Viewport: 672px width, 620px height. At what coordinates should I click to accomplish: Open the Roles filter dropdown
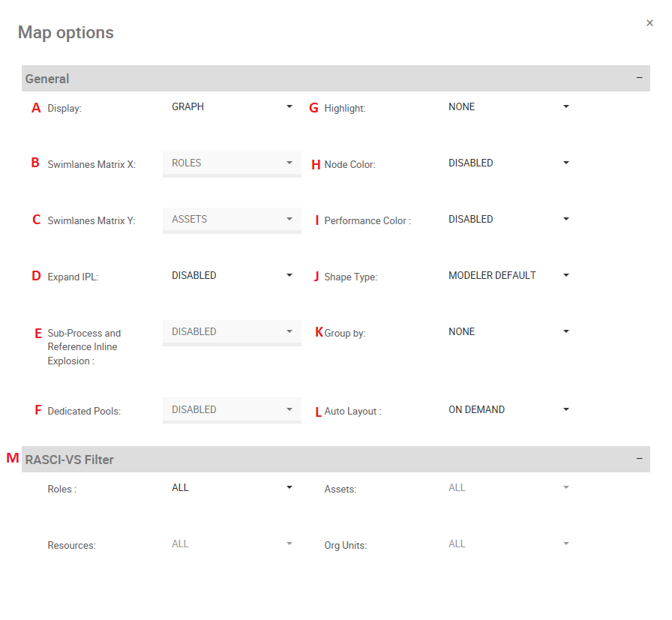tap(231, 488)
